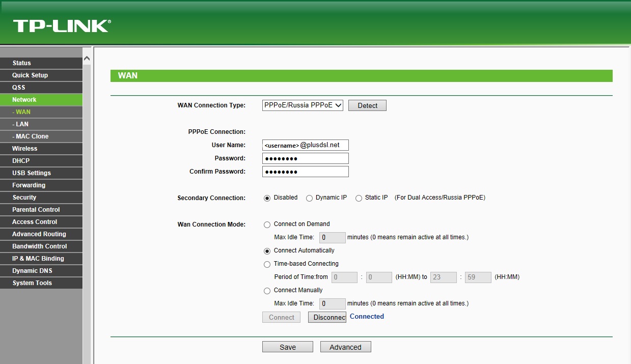The image size is (631, 364).
Task: Open Advanced PPPoE settings
Action: 345,347
